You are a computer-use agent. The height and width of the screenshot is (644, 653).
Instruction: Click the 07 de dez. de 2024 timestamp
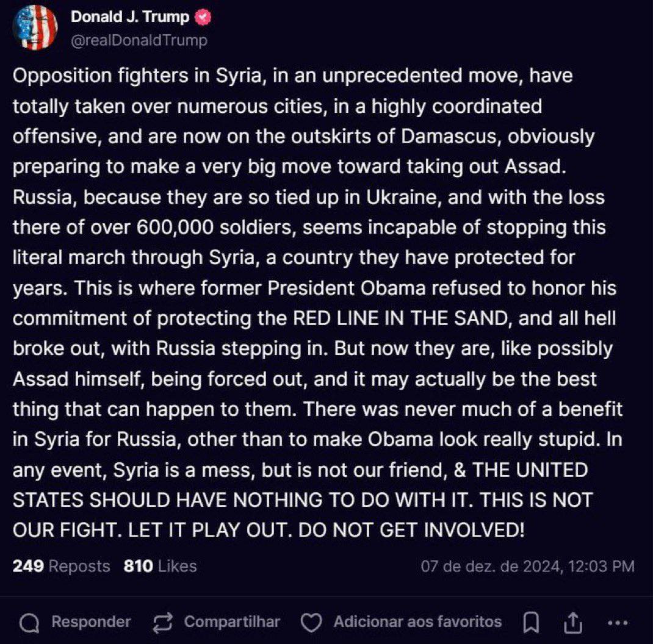pos(527,566)
